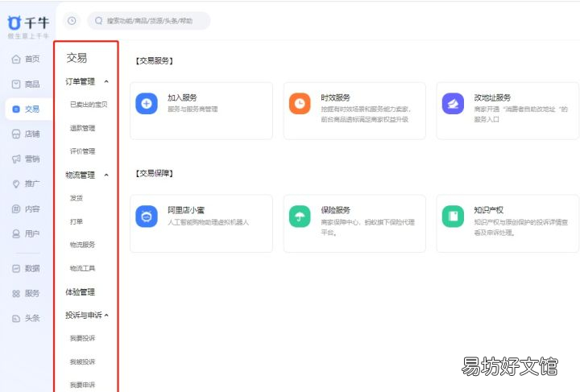Viewport: 580px width, 392px height.
Task: Click the 用户 sidebar label
Action: (32, 233)
